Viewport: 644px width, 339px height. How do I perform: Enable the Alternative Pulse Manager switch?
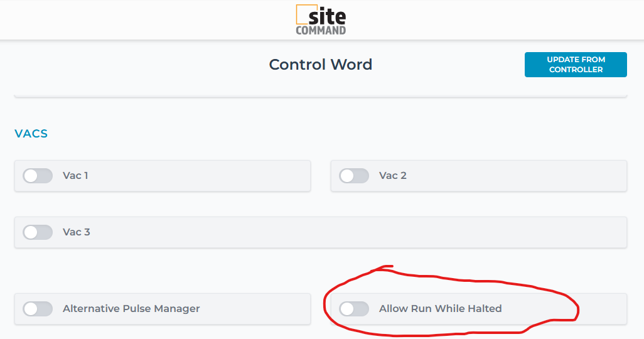coord(38,309)
